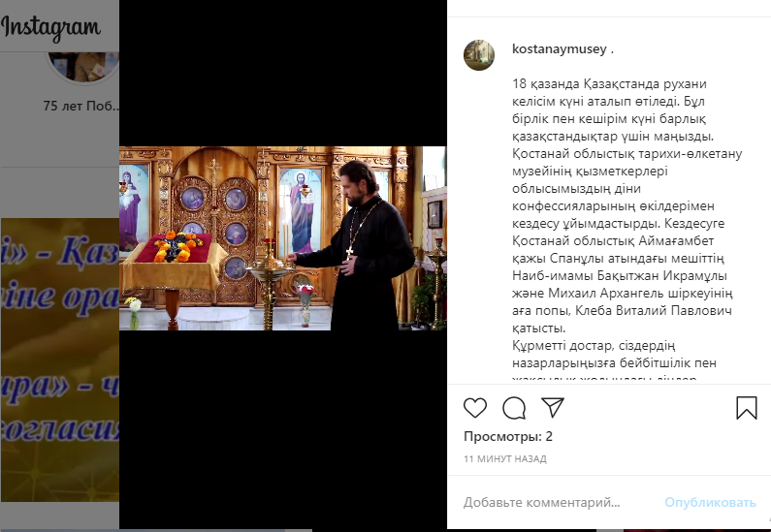Open the highlight story circle thumbnail
Image resolution: width=771 pixels, height=532 pixels.
coord(82,67)
